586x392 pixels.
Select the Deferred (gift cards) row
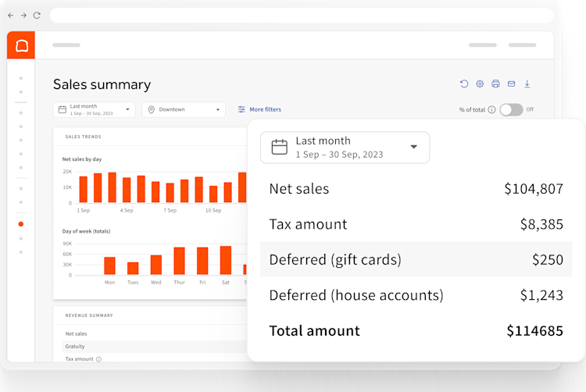(416, 259)
